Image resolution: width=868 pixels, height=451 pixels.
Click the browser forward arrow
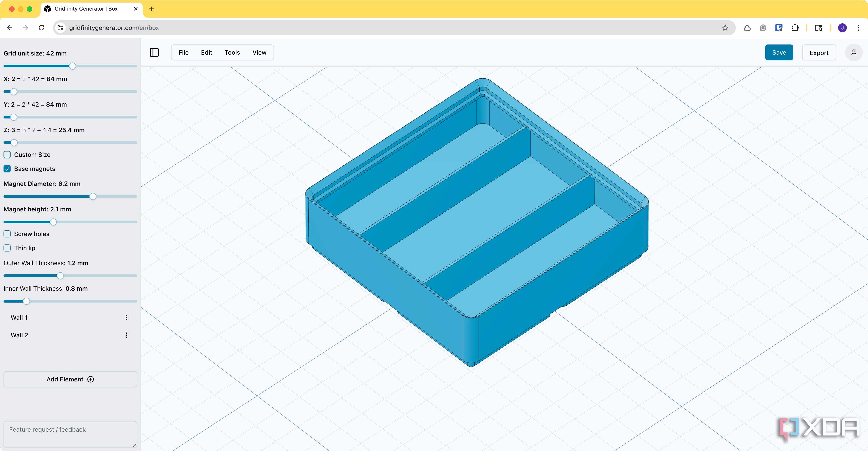[x=25, y=28]
